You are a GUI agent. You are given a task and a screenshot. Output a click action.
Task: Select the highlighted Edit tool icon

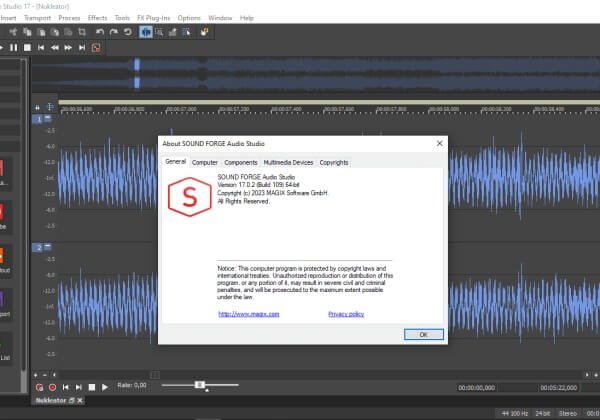[x=146, y=32]
